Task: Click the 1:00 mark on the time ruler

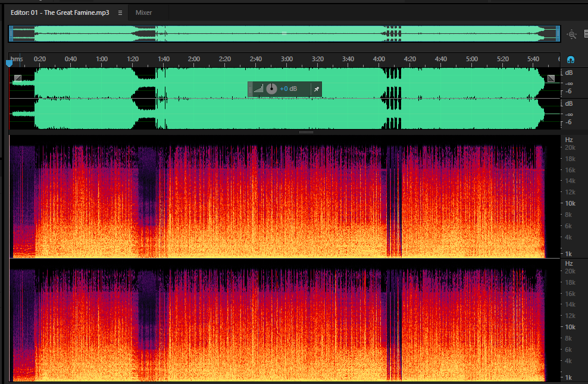Action: click(x=102, y=59)
